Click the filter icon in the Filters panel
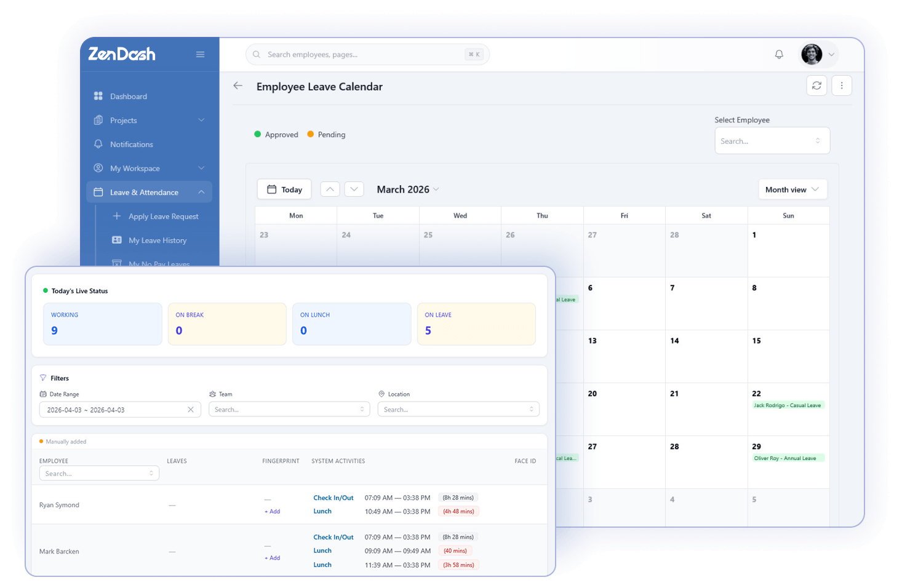902x588 pixels. (43, 378)
